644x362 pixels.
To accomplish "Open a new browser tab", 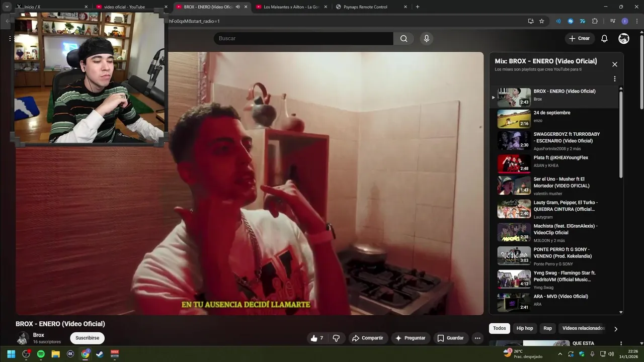I will pos(417,7).
